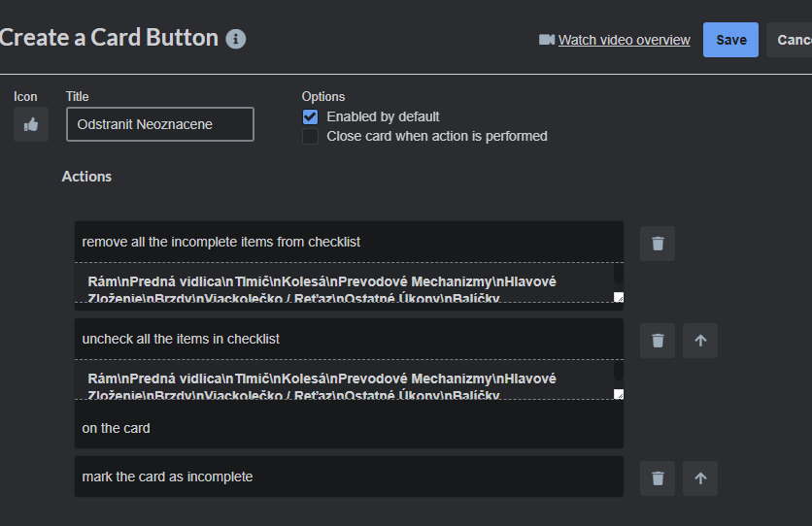Save the card button

[730, 40]
